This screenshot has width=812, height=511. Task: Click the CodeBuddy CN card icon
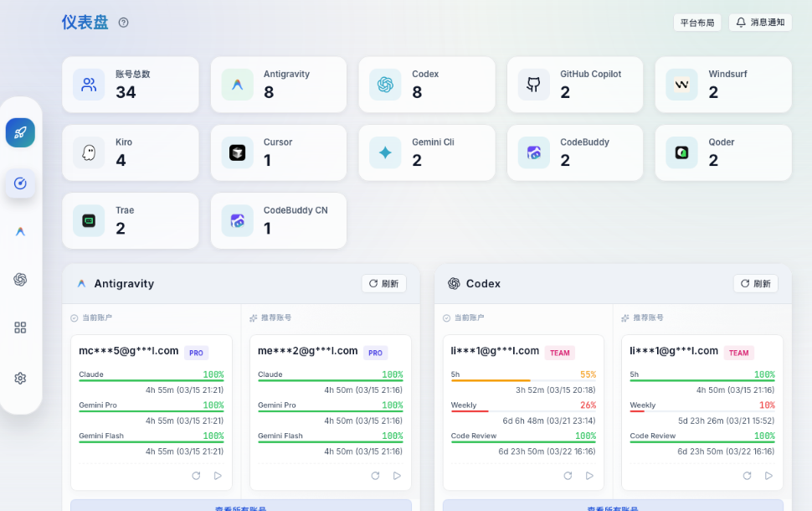(237, 221)
